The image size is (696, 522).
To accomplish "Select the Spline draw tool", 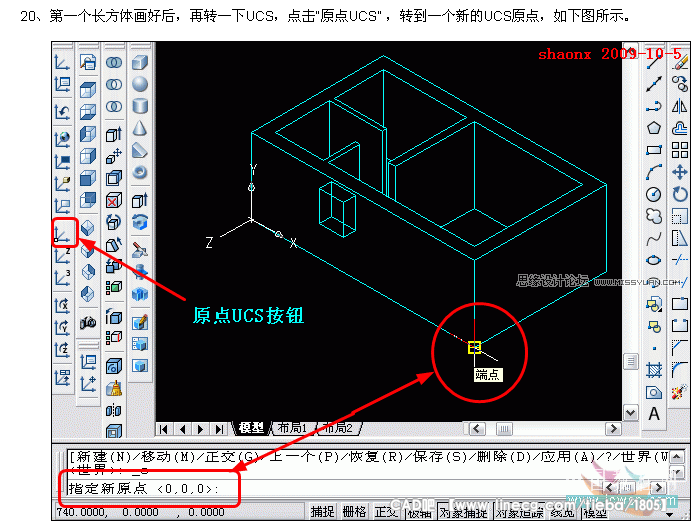I will coord(654,238).
